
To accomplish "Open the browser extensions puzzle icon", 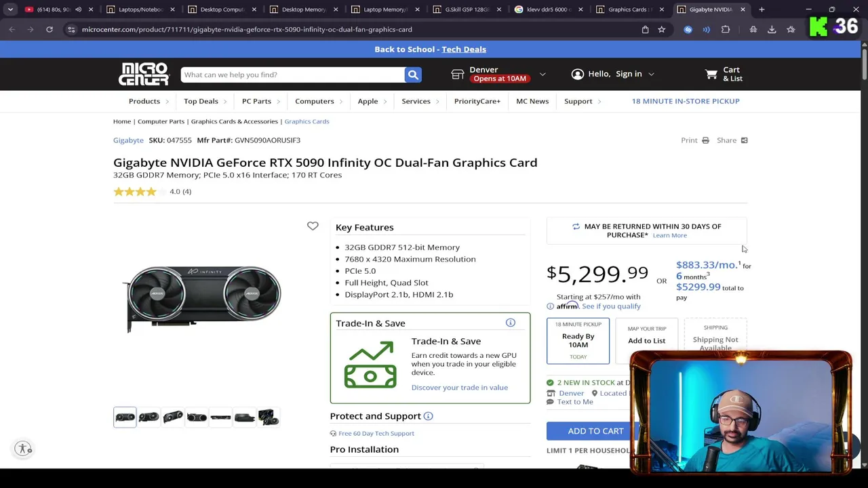I will point(726,29).
